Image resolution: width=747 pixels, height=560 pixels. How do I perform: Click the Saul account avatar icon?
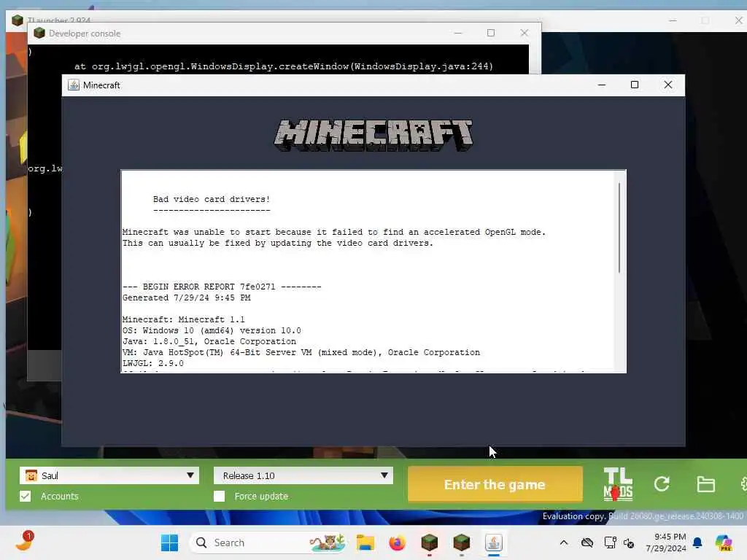[x=31, y=475]
